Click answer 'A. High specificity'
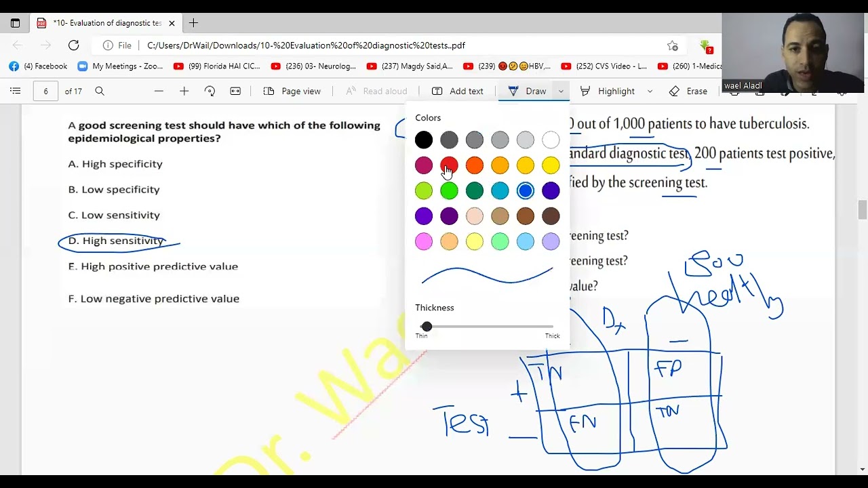868x488 pixels. (115, 164)
